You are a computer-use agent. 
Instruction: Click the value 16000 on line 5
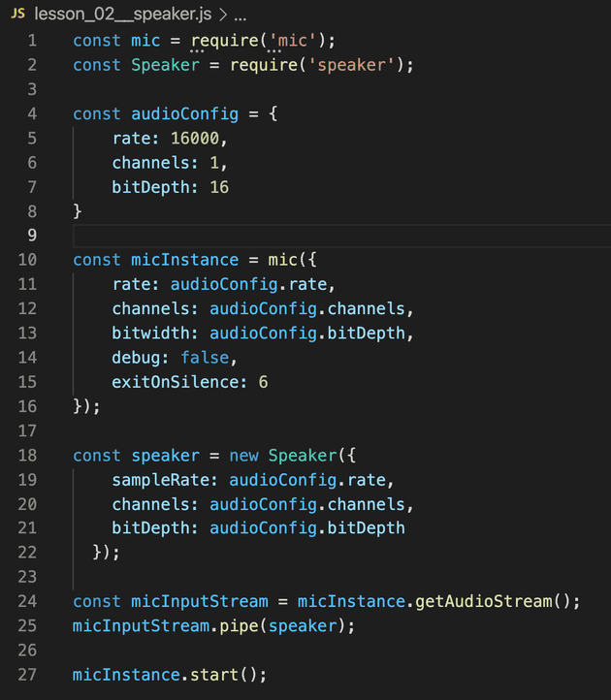(x=195, y=139)
